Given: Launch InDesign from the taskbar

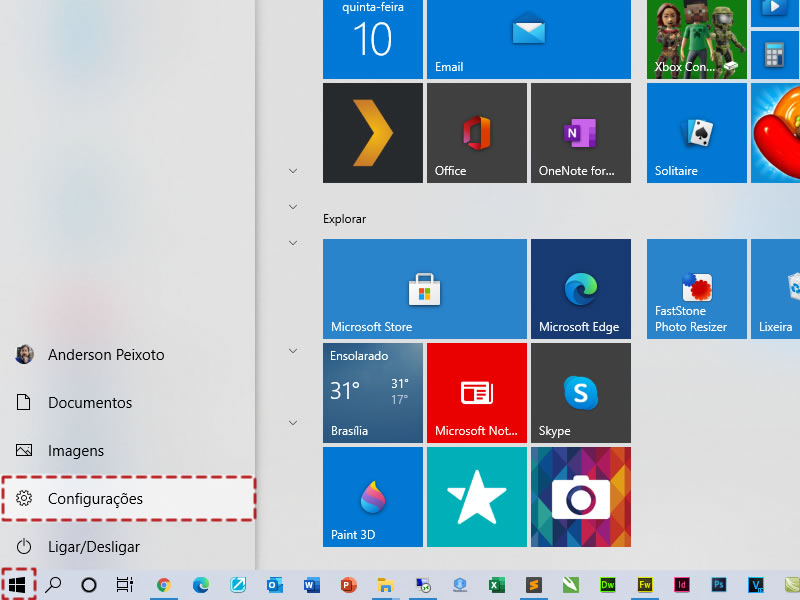Looking at the screenshot, I should click(x=682, y=585).
